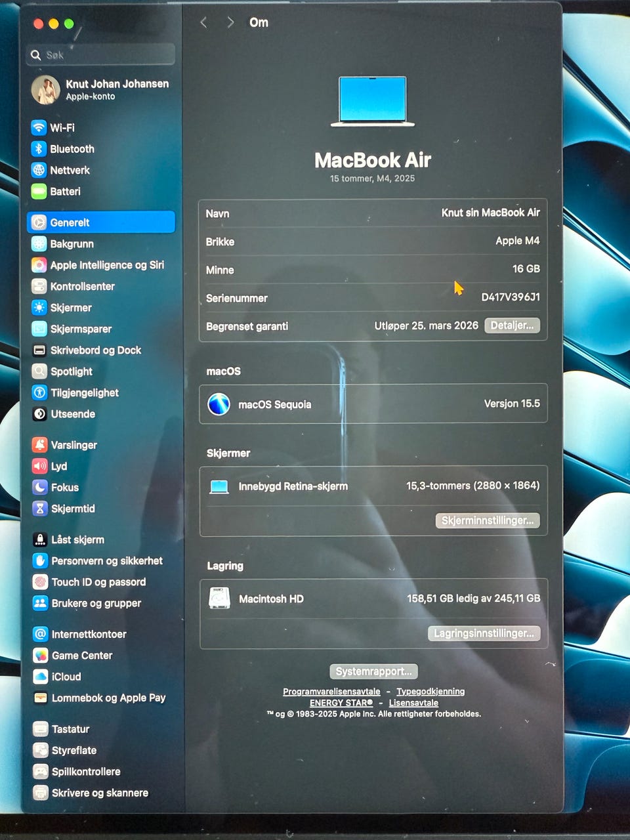Image resolution: width=630 pixels, height=840 pixels.
Task: Click 15 tommer, M4, 2025 subtitle
Action: pos(372,178)
